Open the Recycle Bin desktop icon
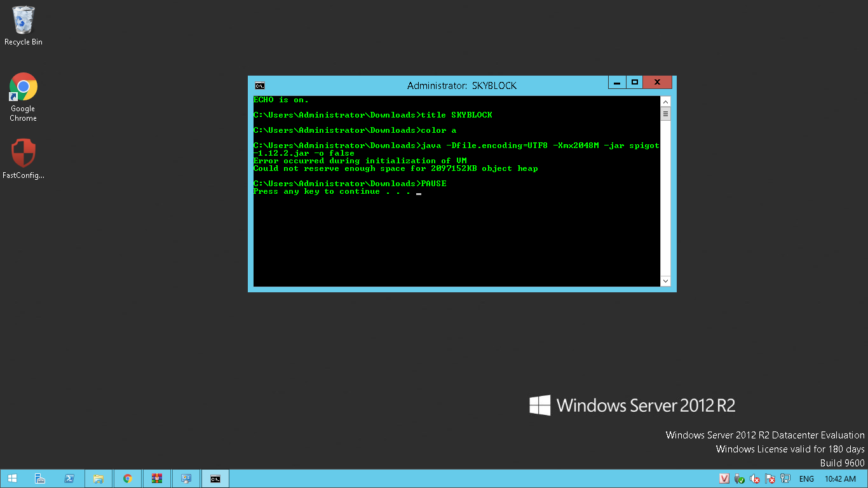The width and height of the screenshot is (868, 488). (24, 25)
